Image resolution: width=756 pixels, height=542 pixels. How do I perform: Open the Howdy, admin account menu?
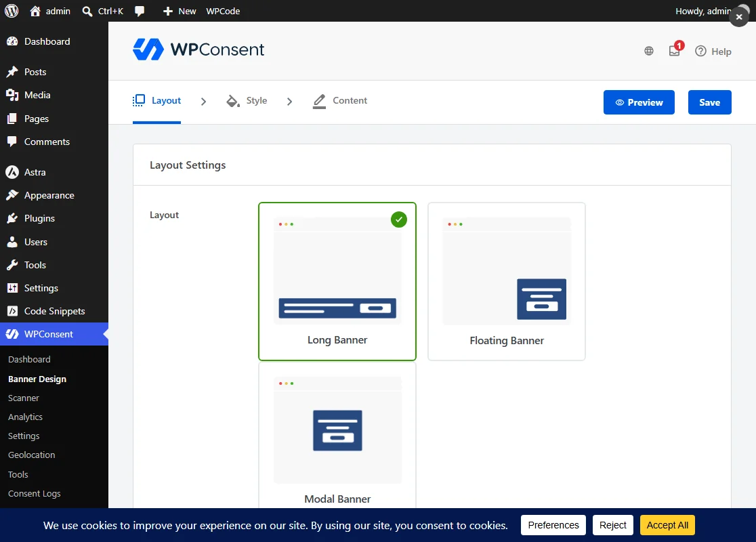[x=703, y=11]
